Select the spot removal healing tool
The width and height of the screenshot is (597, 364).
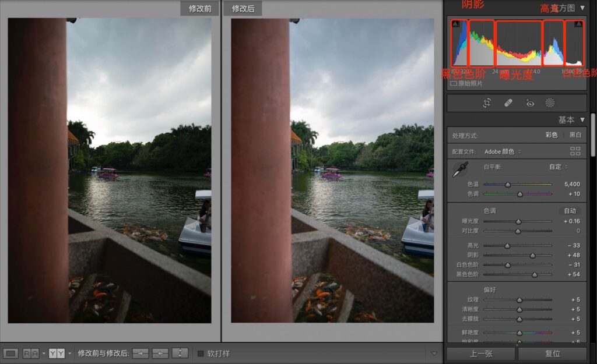(508, 103)
